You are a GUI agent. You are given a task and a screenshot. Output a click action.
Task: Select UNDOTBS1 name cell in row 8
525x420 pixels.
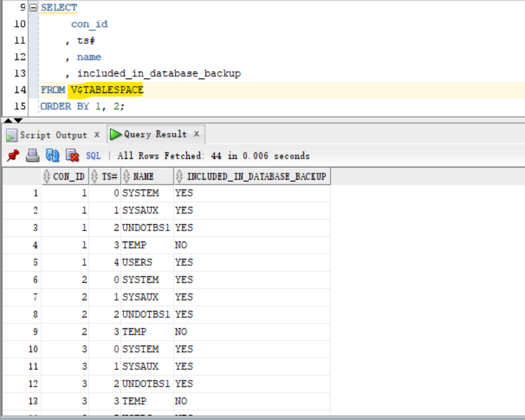tap(147, 314)
